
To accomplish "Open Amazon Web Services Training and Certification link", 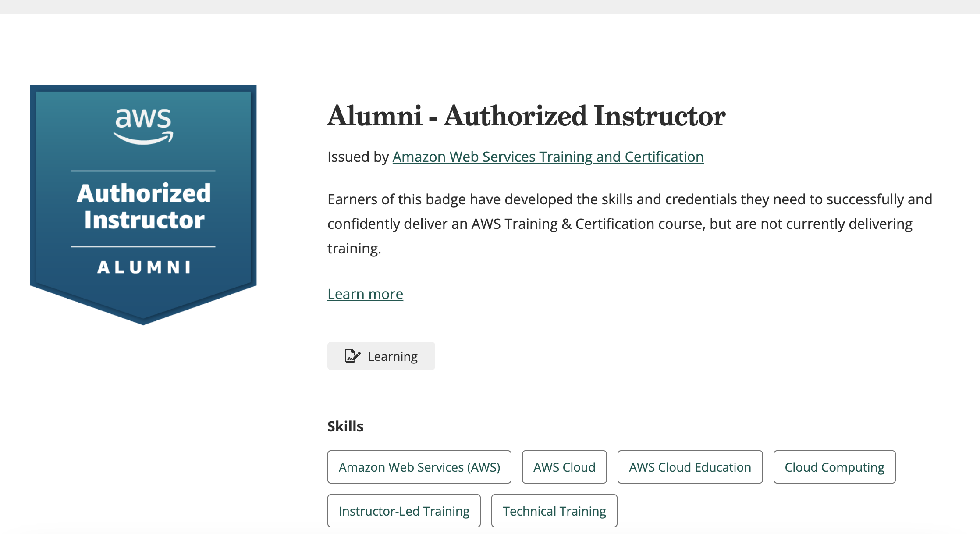I will pos(548,157).
